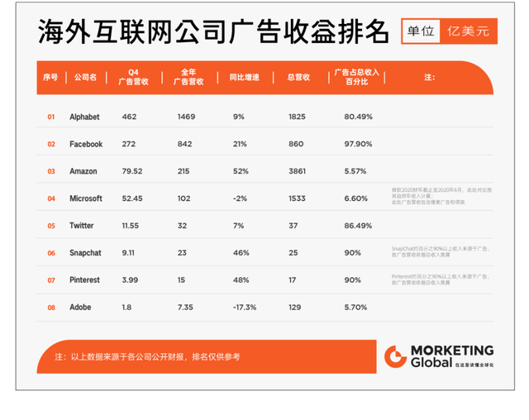Image resolution: width=529 pixels, height=420 pixels.
Task: Click the '全年 广告营收' column header
Action: click(x=188, y=77)
